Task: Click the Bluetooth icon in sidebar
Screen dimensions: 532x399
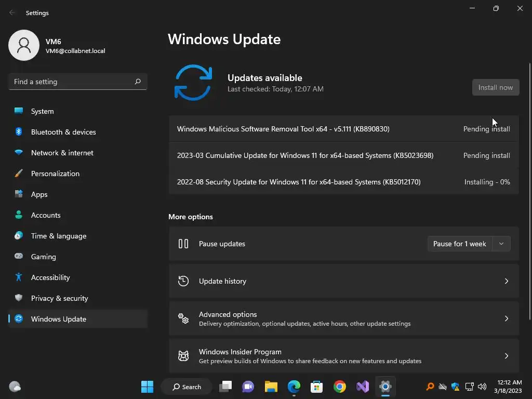Action: tap(19, 131)
